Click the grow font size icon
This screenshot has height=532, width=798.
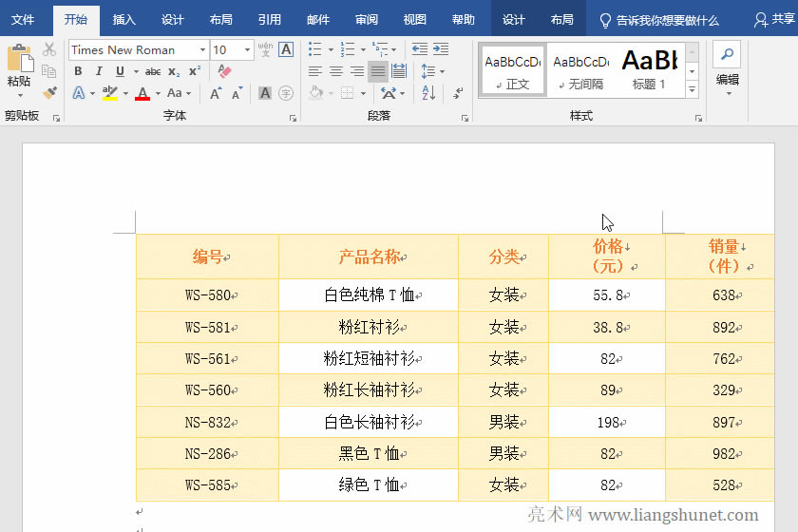216,93
